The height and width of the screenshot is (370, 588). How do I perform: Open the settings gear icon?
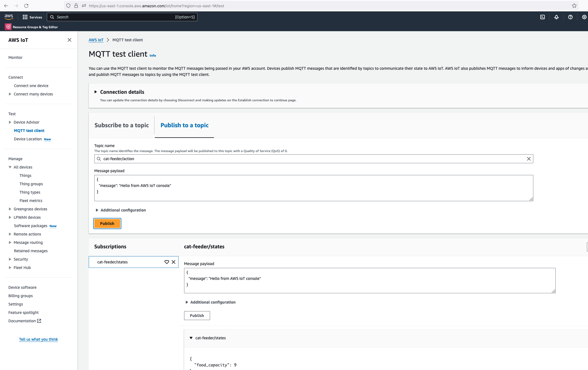584,17
